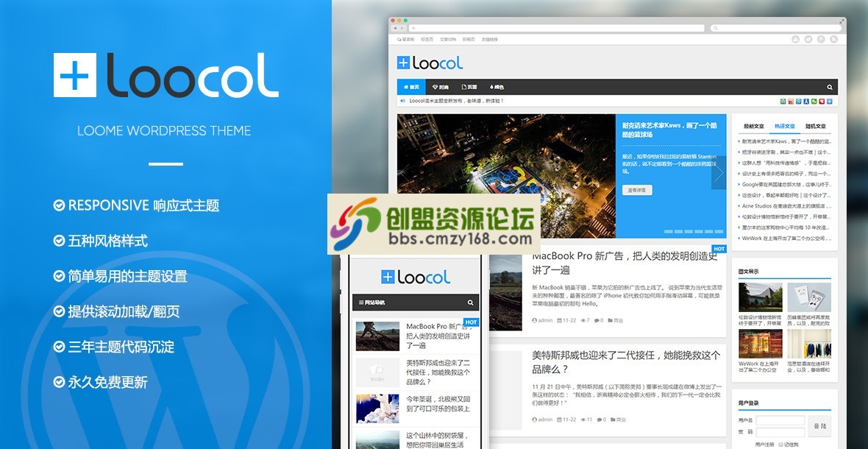Click the 用户注册 link
Image resolution: width=868 pixels, height=449 pixels.
[764, 444]
